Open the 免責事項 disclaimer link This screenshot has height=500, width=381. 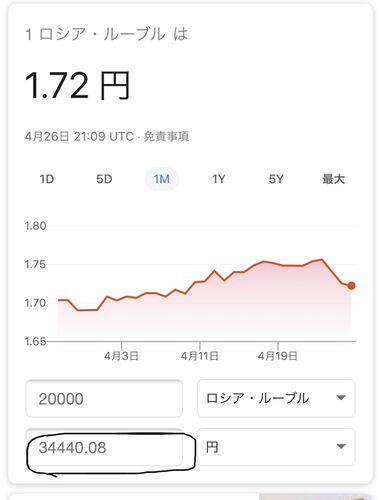pyautogui.click(x=166, y=137)
